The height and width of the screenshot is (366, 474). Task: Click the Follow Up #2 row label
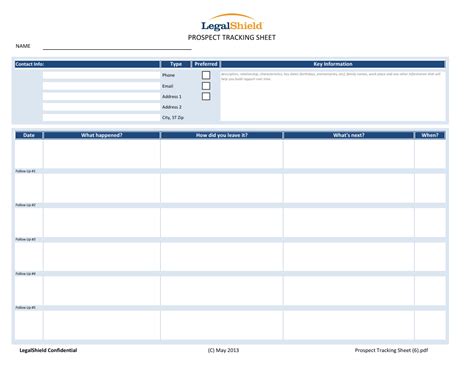pyautogui.click(x=25, y=205)
